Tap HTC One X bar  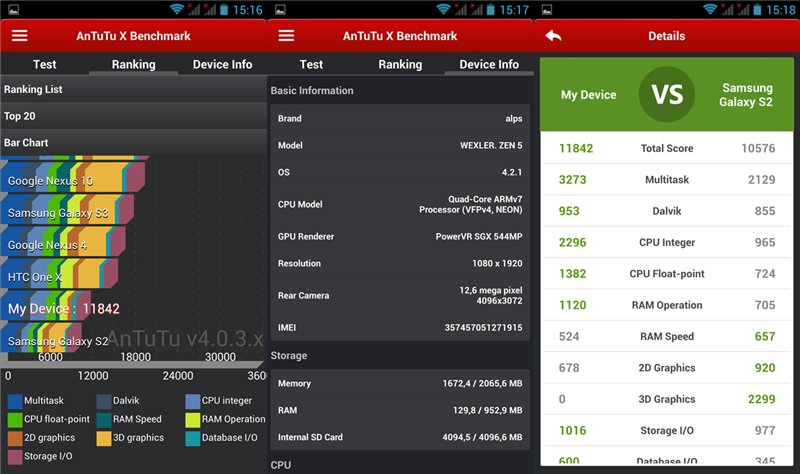[x=59, y=275]
